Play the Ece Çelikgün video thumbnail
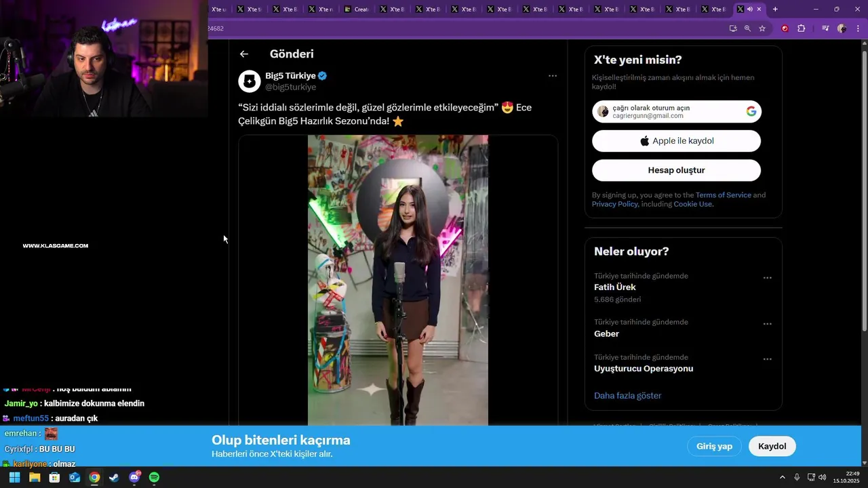868x488 pixels. (398, 280)
